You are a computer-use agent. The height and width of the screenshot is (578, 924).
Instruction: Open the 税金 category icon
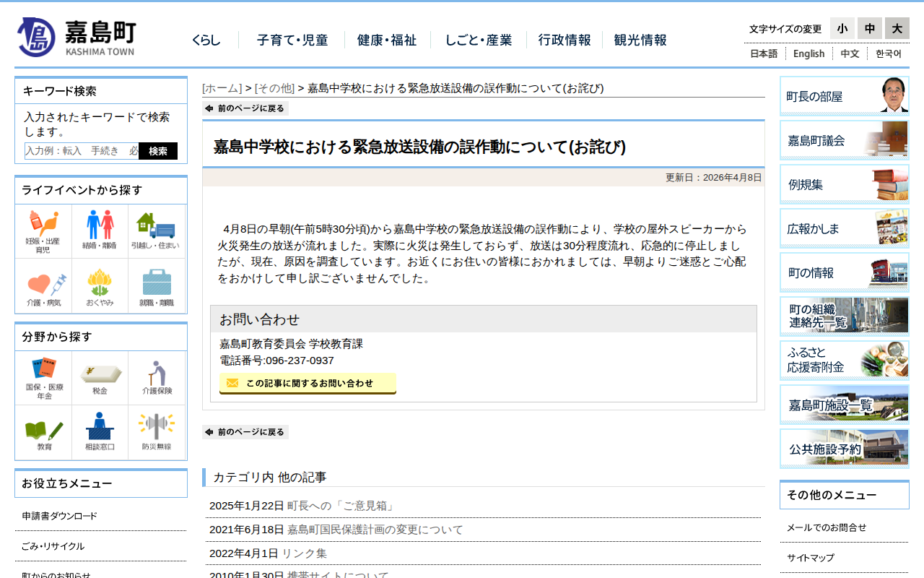tap(100, 378)
